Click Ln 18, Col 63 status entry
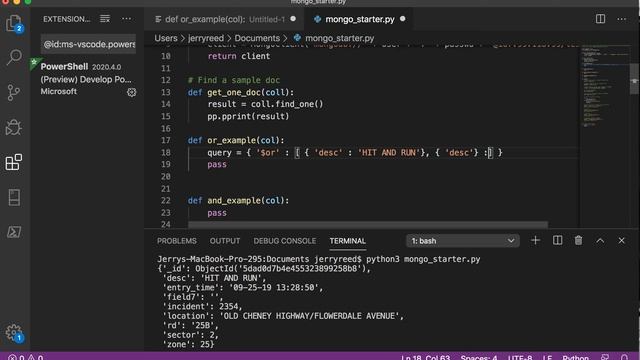 (x=425, y=358)
